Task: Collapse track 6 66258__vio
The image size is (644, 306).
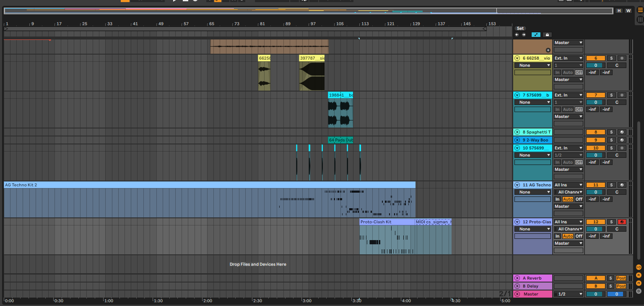Action: pyautogui.click(x=517, y=58)
